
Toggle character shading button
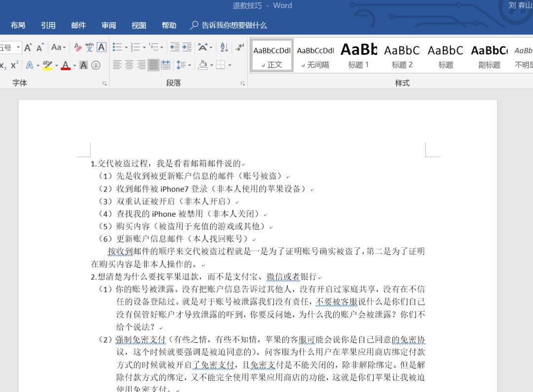click(x=83, y=65)
